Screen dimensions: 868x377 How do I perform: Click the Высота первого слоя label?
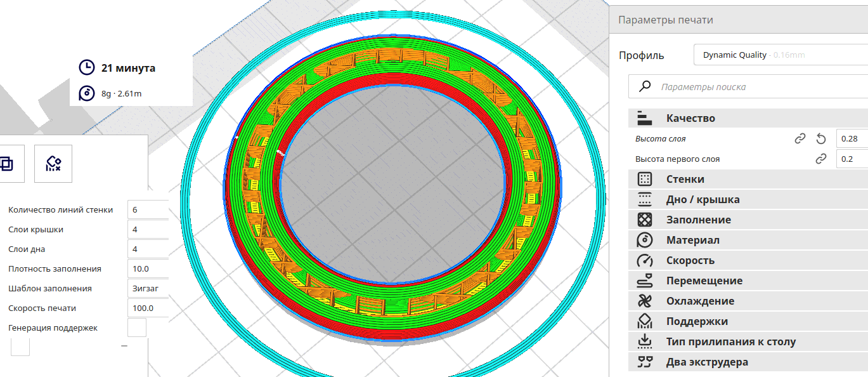[x=677, y=159]
